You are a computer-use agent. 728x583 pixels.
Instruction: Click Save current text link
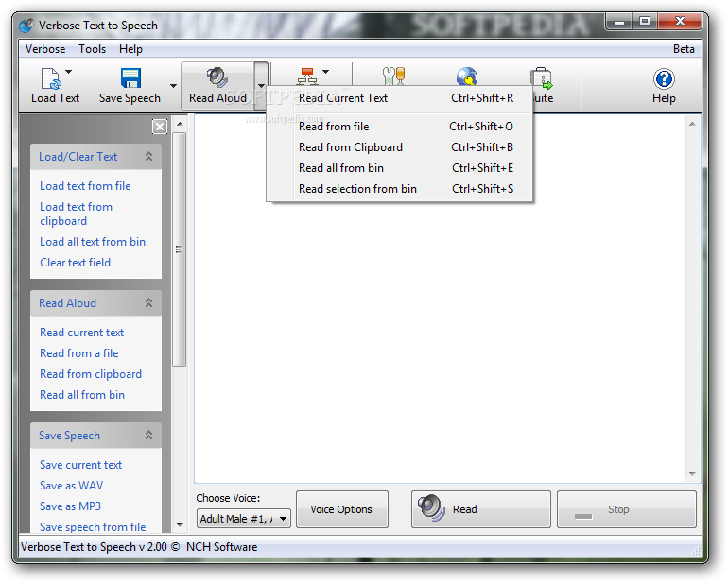80,465
